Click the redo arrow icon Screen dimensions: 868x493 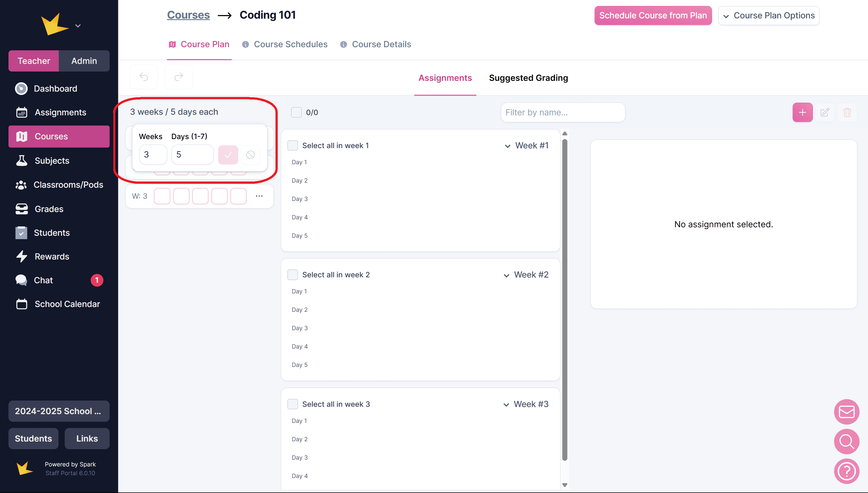pyautogui.click(x=179, y=77)
